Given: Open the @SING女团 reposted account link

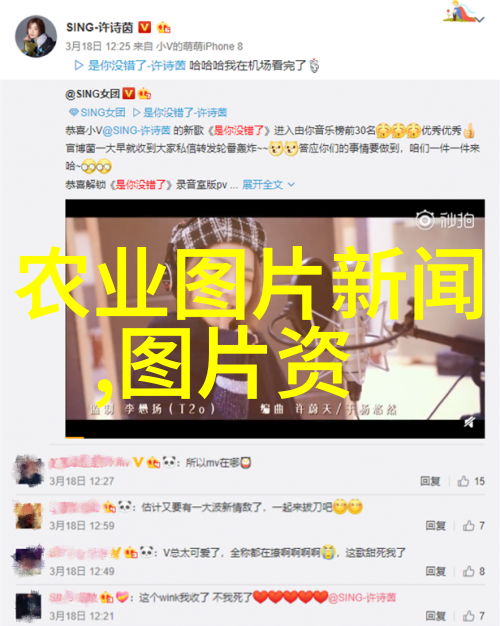Looking at the screenshot, I should 93,94.
